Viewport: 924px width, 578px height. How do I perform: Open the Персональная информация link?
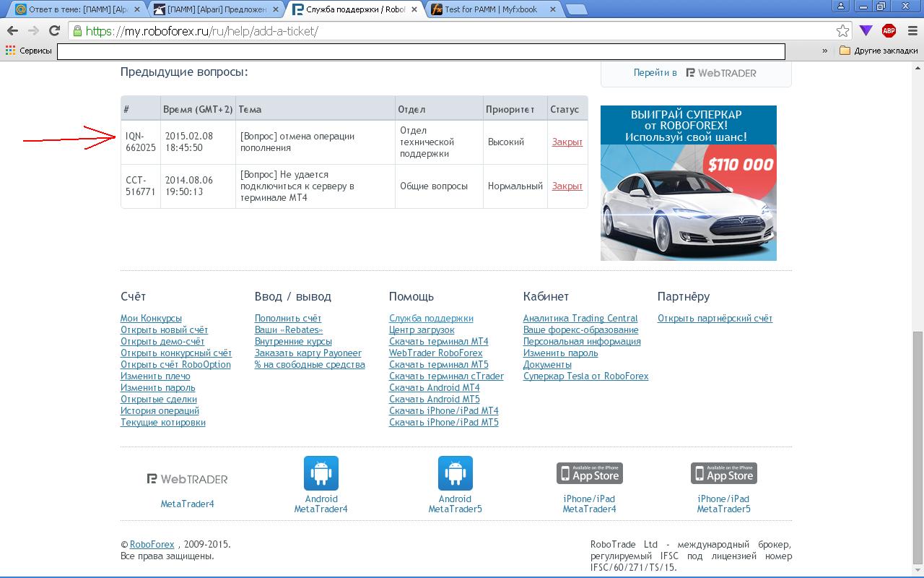click(582, 342)
